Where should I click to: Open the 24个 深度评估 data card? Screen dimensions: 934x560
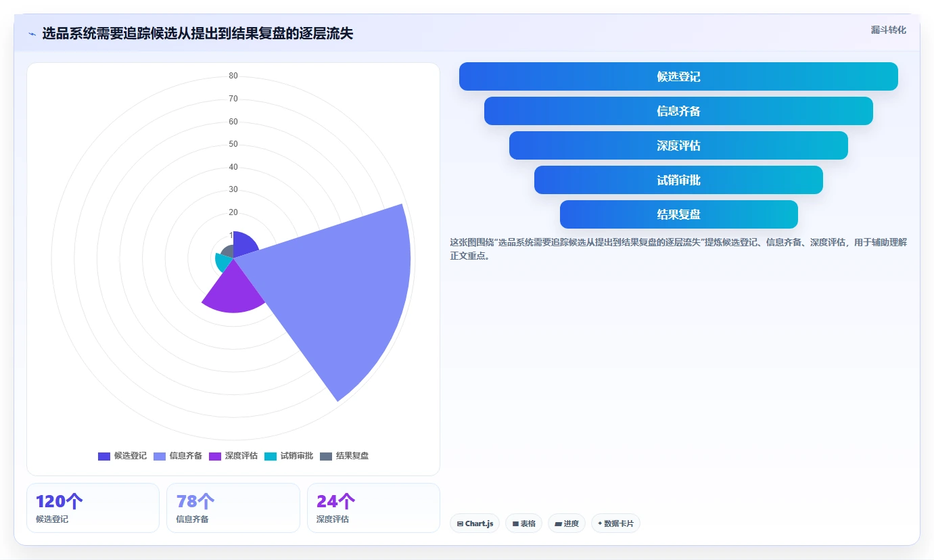click(x=373, y=508)
